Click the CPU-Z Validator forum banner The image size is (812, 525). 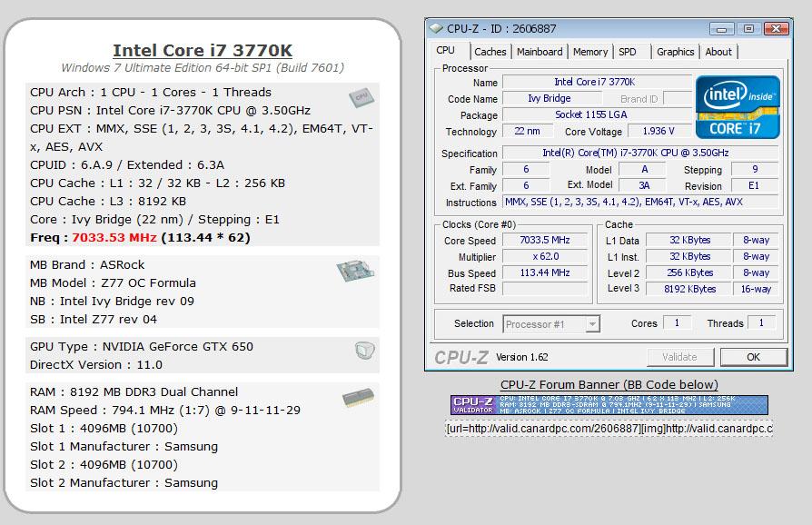click(x=609, y=405)
